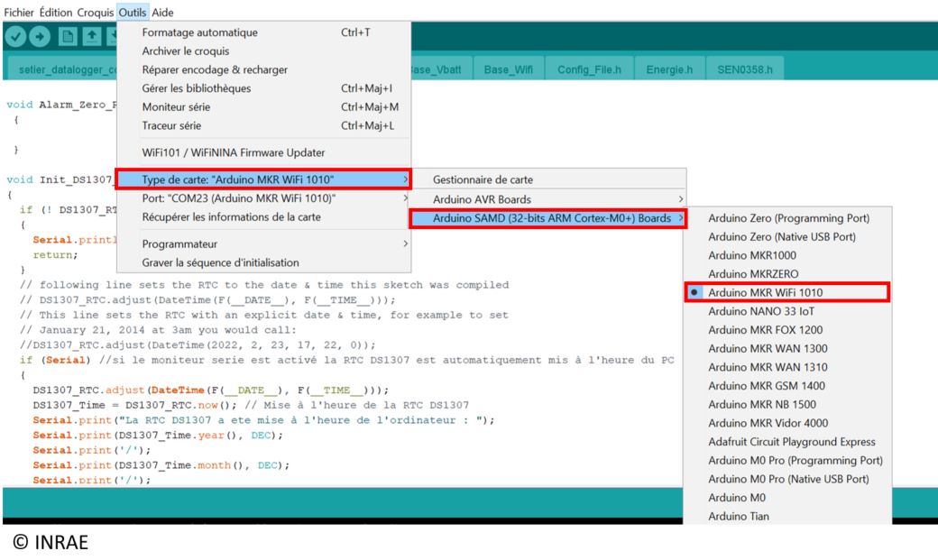Open the Fichier menu
The image size is (938, 560).
pos(19,13)
